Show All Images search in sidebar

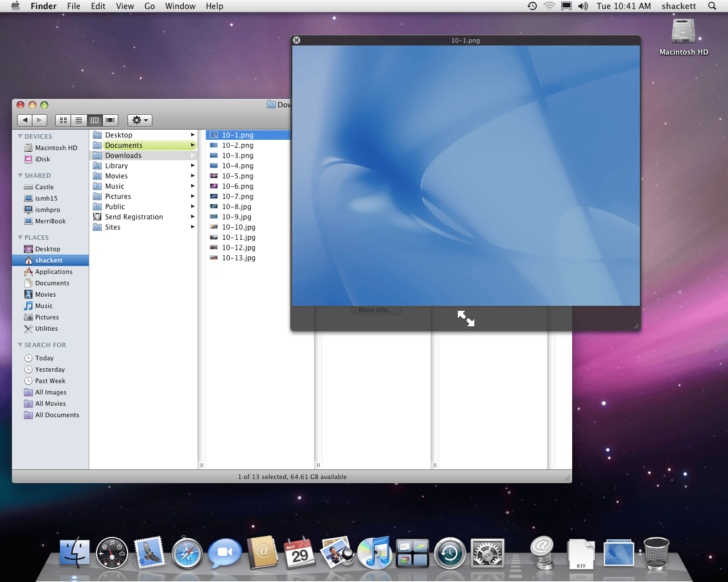tap(51, 392)
